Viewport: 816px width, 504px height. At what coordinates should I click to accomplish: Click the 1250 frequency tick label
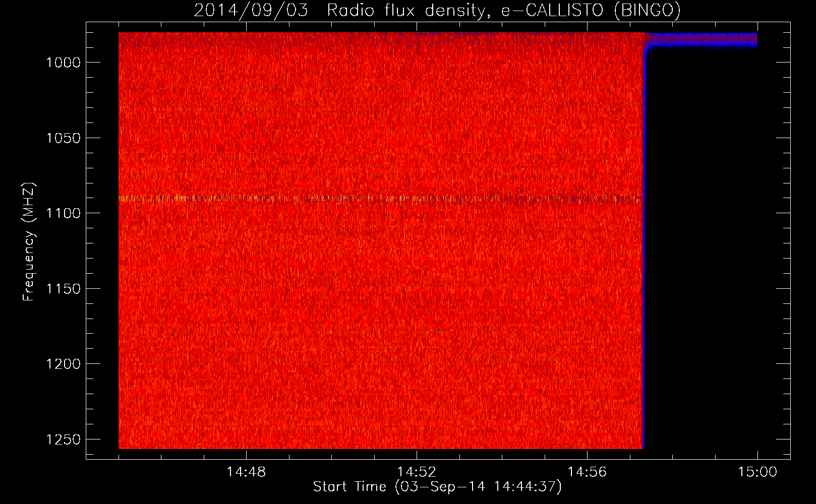click(x=63, y=439)
